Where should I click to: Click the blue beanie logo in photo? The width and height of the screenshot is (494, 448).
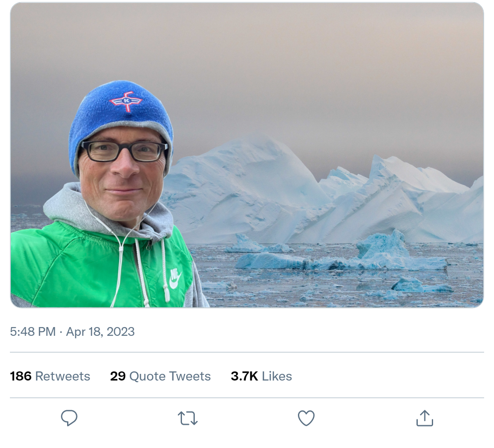(126, 101)
